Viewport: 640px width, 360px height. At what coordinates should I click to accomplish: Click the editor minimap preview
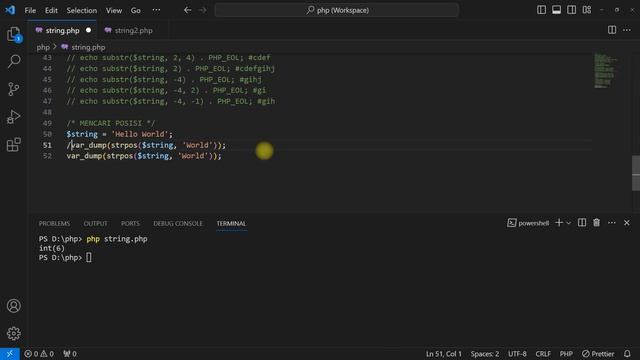[606, 70]
